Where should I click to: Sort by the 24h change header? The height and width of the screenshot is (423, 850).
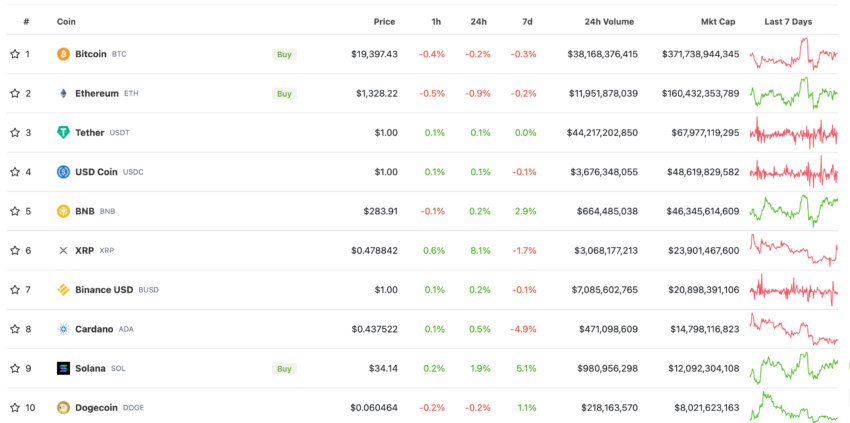click(479, 22)
